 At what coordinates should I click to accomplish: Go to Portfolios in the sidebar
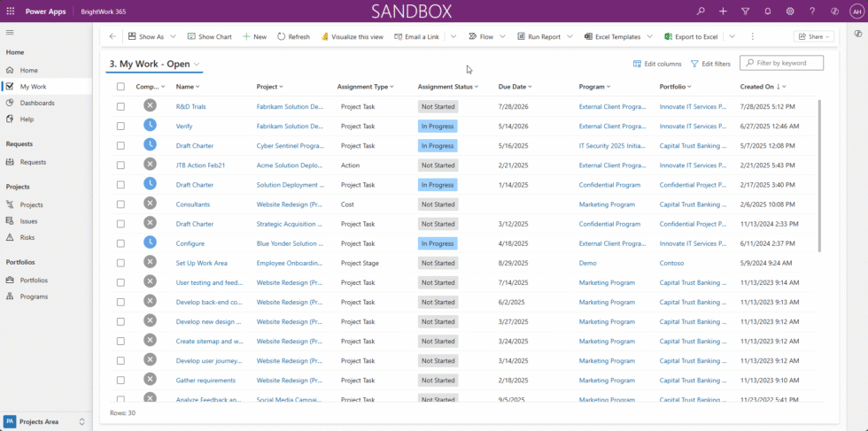pos(34,280)
